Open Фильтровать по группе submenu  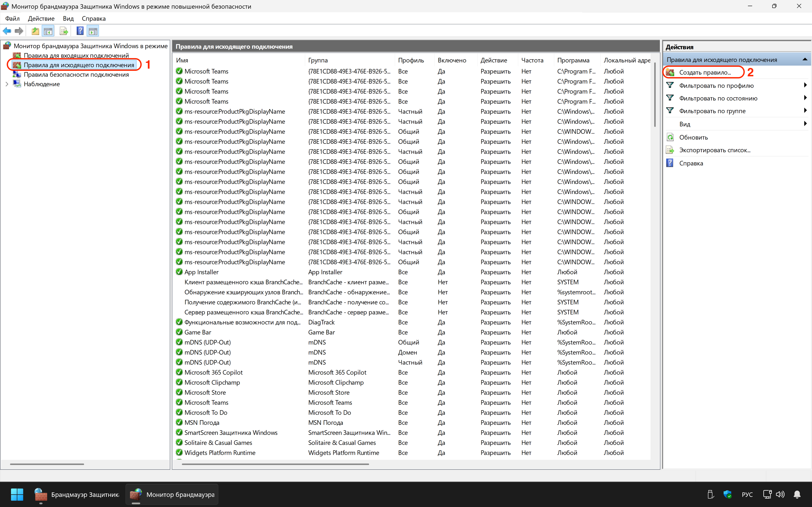712,111
